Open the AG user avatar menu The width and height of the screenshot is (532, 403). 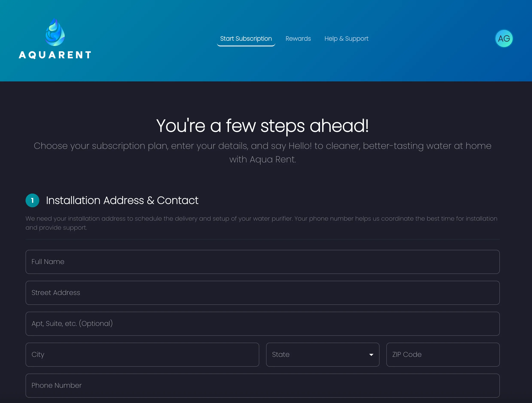pyautogui.click(x=504, y=38)
